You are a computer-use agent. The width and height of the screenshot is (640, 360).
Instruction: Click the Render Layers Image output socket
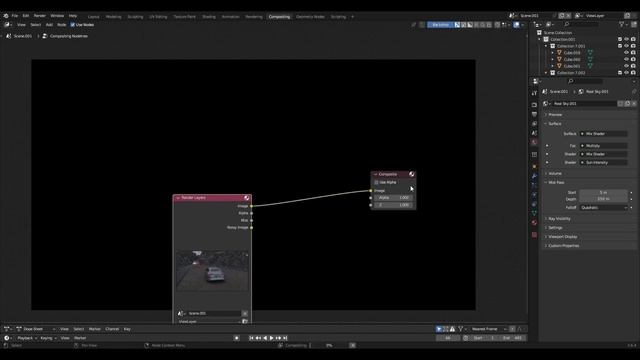pos(251,206)
